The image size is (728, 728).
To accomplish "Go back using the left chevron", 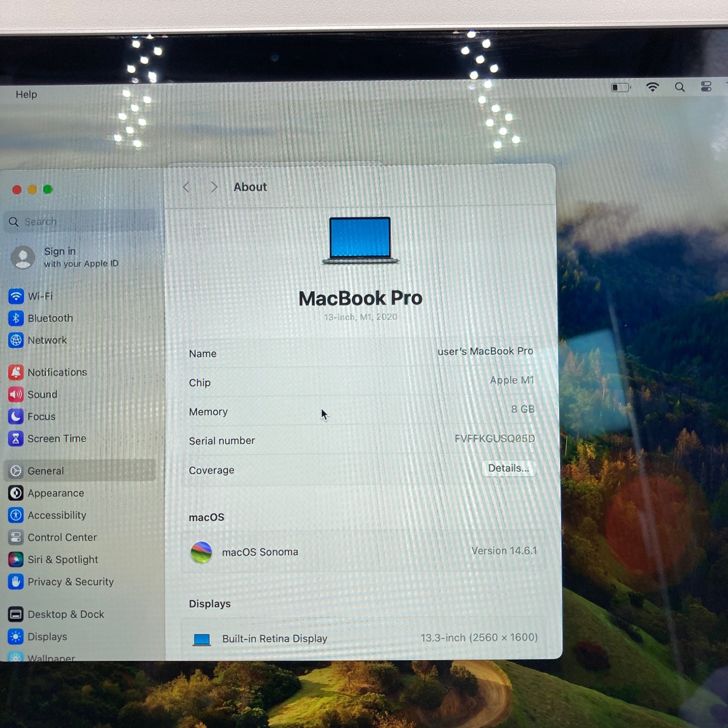I will click(186, 187).
